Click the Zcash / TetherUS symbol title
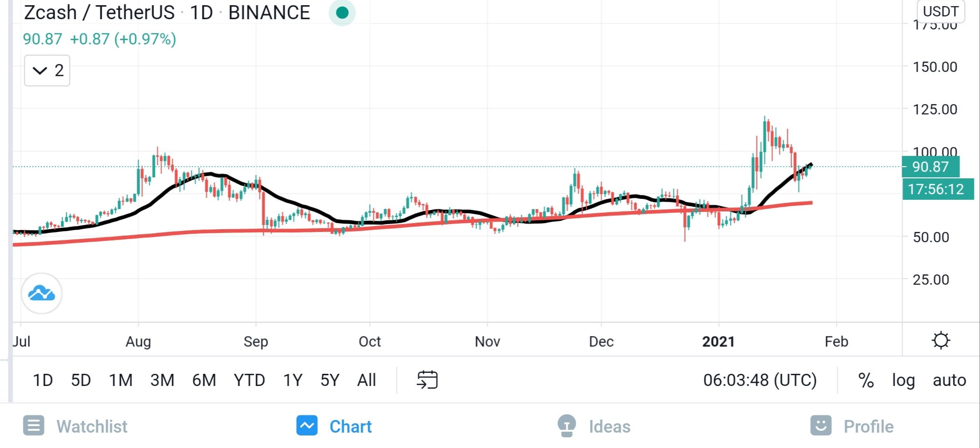 [99, 13]
